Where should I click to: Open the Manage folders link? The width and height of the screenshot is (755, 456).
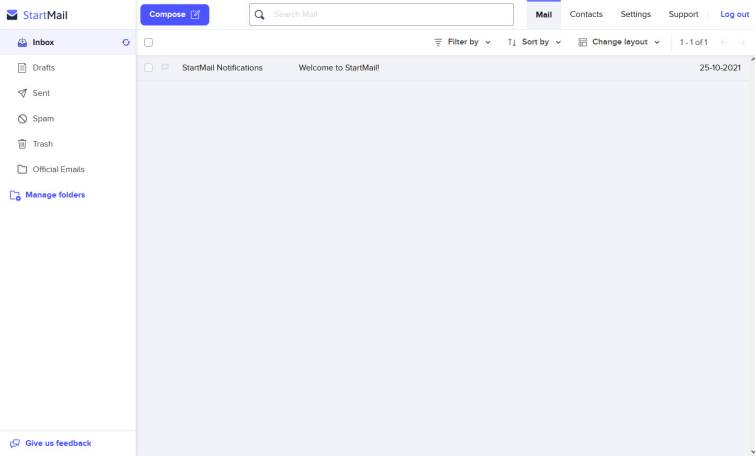(x=55, y=195)
